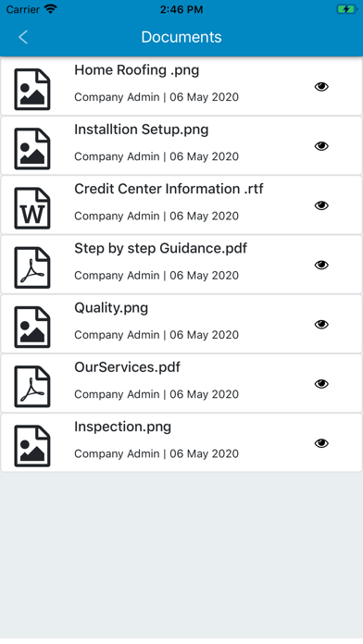363x644 pixels.
Task: Open the Step by step Guidance.pdf title
Action: click(x=161, y=249)
